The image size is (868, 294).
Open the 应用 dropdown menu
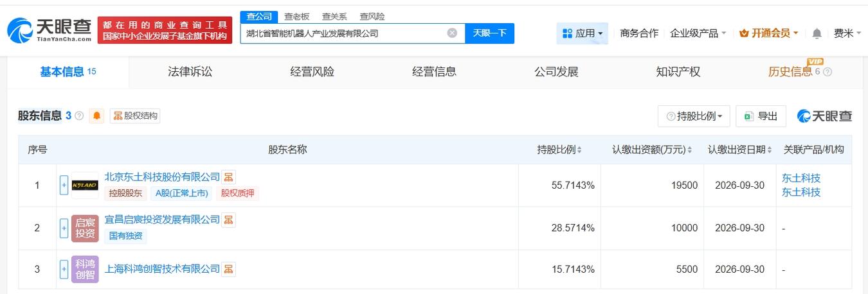coord(583,33)
